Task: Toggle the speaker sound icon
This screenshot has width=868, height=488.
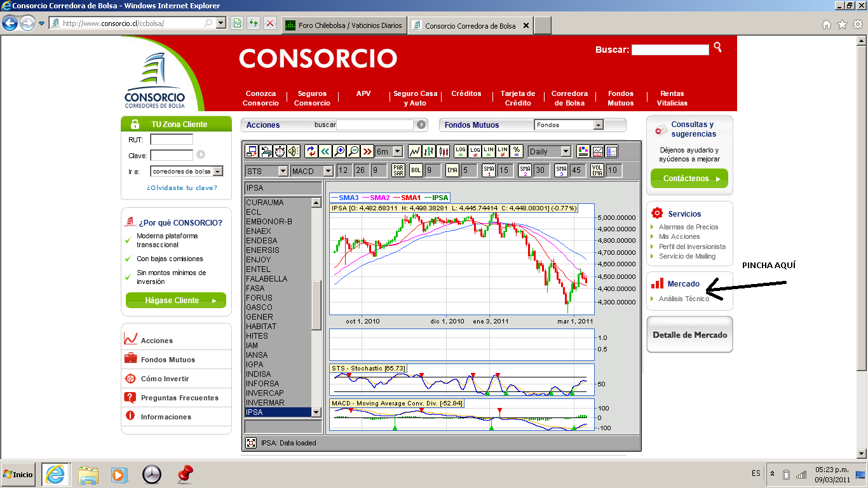Action: pyautogui.click(x=293, y=151)
